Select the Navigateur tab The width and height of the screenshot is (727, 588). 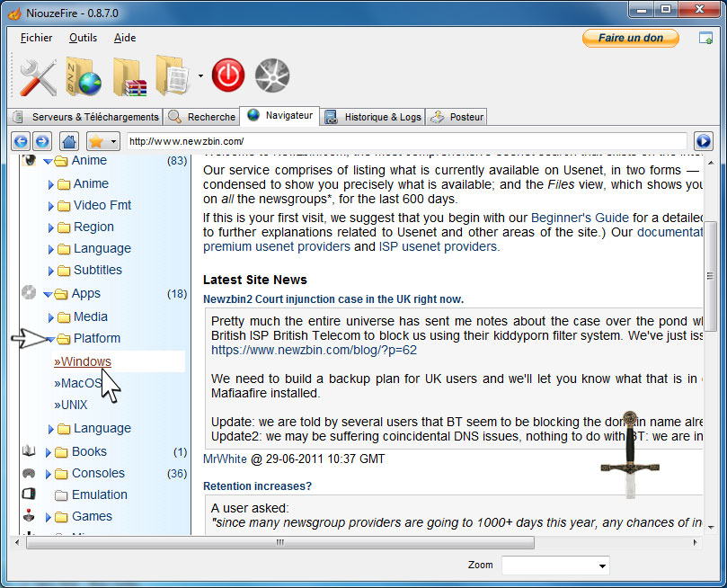[x=279, y=115]
